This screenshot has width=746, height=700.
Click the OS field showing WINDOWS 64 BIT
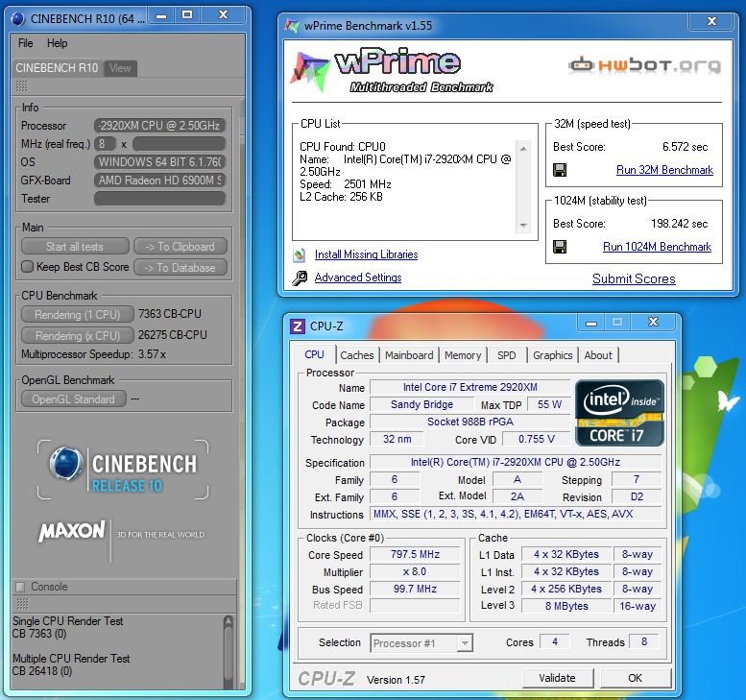tap(159, 161)
